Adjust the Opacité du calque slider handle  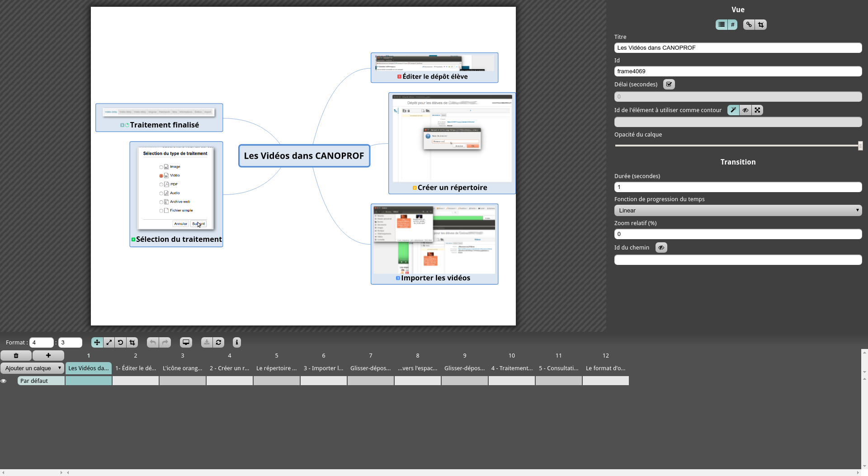point(860,146)
